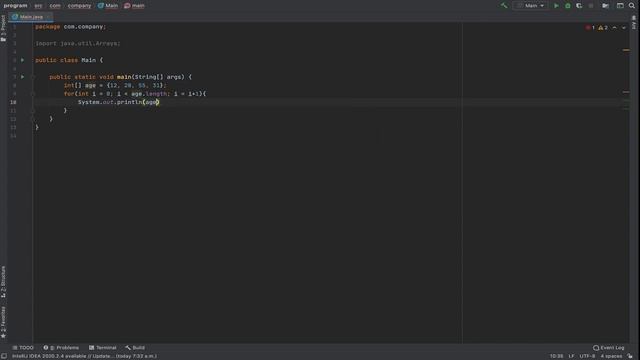Click the Build Project hammer icon

504,6
